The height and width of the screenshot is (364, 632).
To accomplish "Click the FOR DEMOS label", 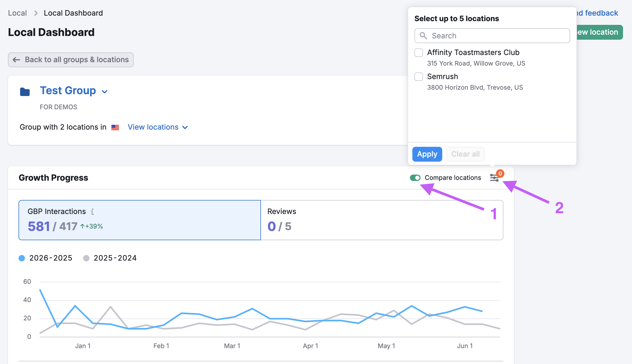I will 58,107.
